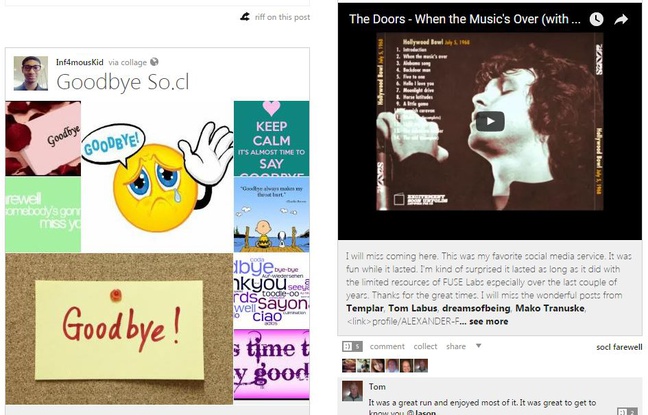This screenshot has width=648, height=415.
Task: Open Inf4mousKid profile avatar
Action: (31, 73)
